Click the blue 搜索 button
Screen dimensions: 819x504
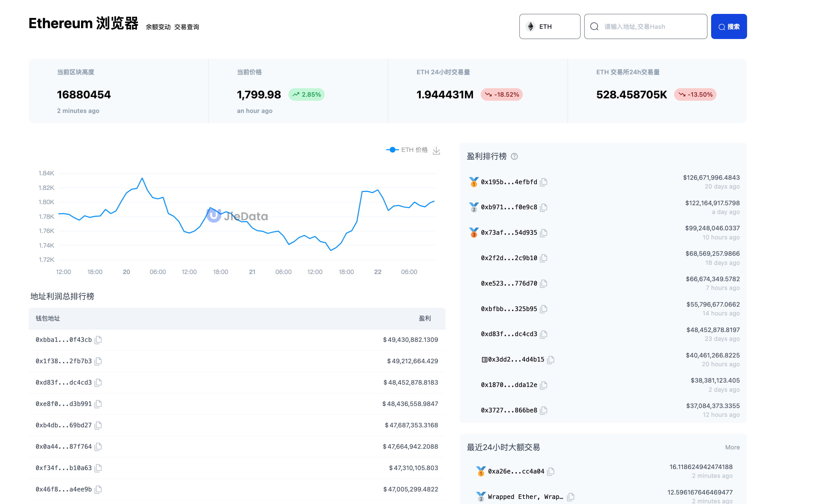point(729,26)
